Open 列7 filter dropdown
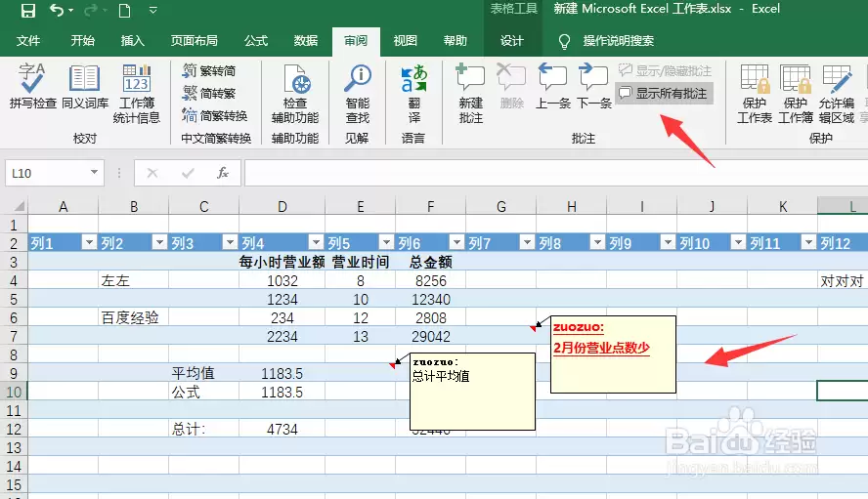The width and height of the screenshot is (868, 499). click(527, 242)
